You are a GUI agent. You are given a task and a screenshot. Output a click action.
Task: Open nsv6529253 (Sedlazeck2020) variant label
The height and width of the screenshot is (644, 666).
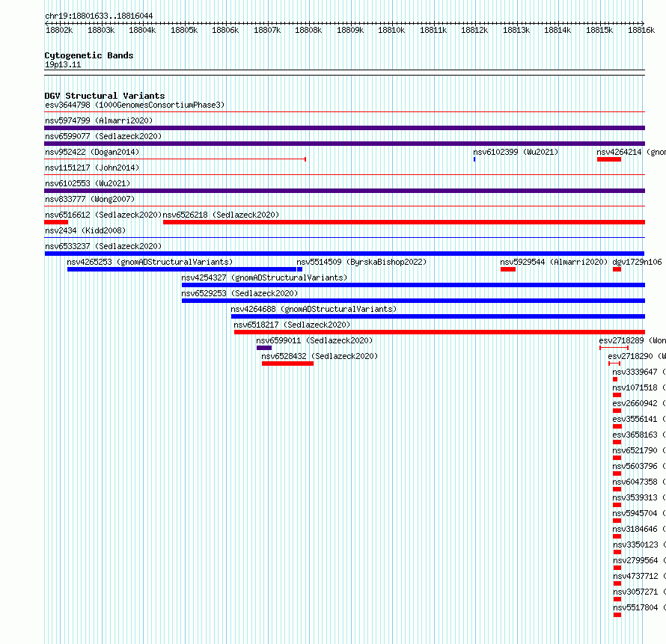[x=239, y=293]
